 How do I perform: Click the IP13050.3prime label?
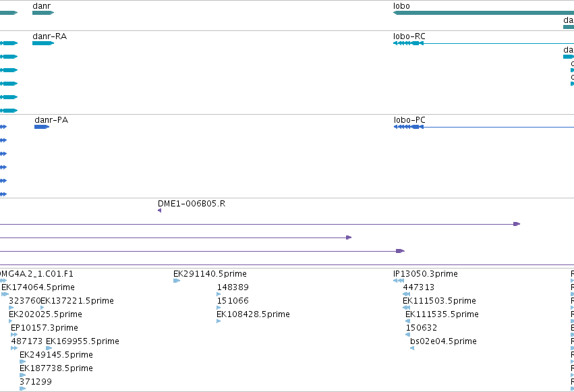[426, 274]
